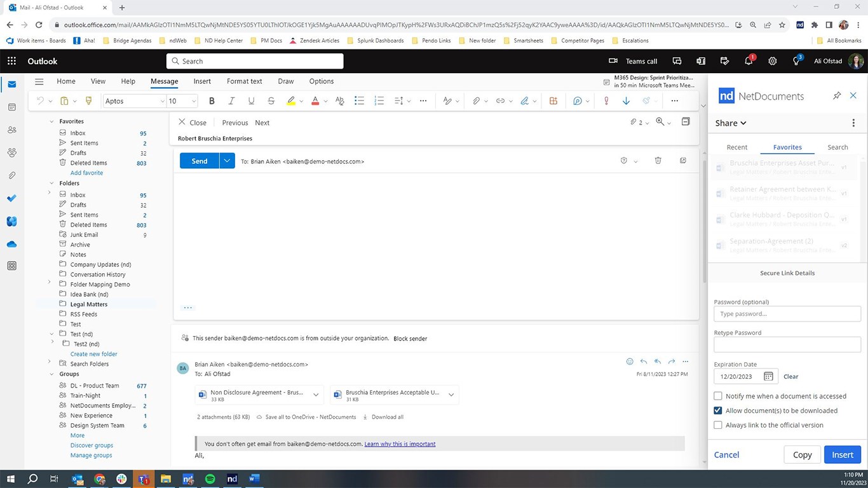The height and width of the screenshot is (488, 868).
Task: Switch to the Search tab in NetDocuments
Action: (837, 147)
